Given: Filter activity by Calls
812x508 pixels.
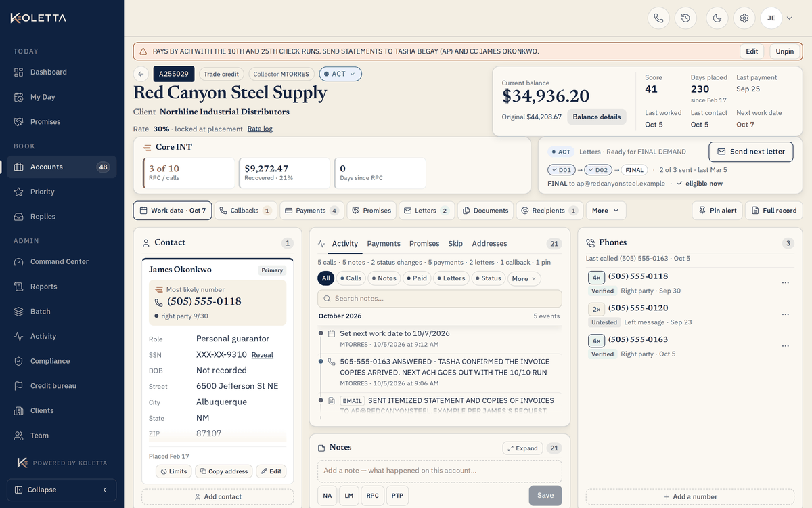Looking at the screenshot, I should (x=351, y=278).
